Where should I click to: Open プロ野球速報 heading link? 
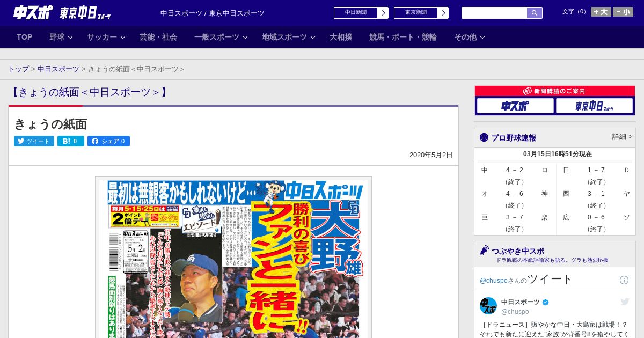pos(514,138)
